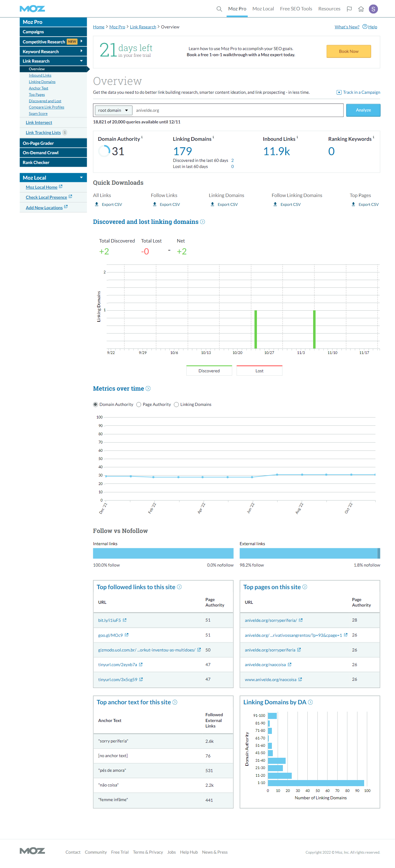Download Follow Links CSV icon

pyautogui.click(x=154, y=204)
